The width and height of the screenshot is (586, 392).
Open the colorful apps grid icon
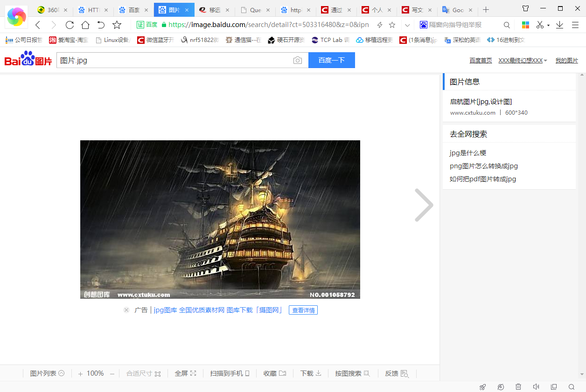pyautogui.click(x=525, y=25)
